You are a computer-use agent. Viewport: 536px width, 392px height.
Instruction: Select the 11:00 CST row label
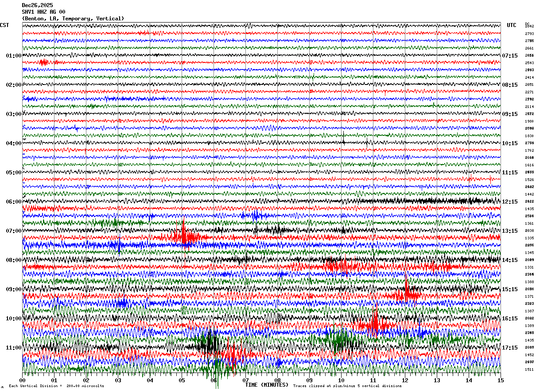point(14,348)
